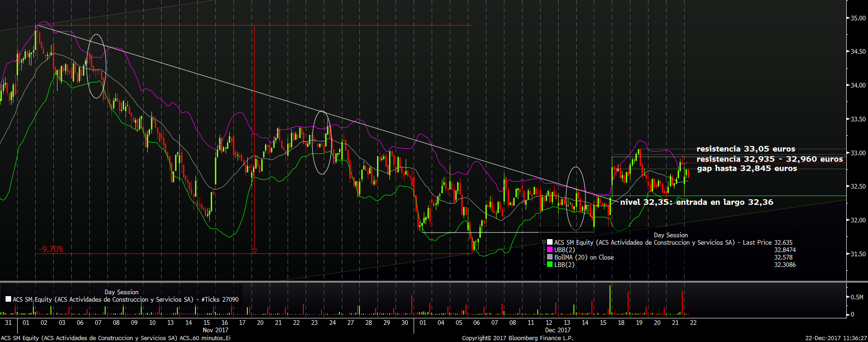This screenshot has width=868, height=342.
Task: Click the green LBB(2) legend swatch
Action: 550,265
